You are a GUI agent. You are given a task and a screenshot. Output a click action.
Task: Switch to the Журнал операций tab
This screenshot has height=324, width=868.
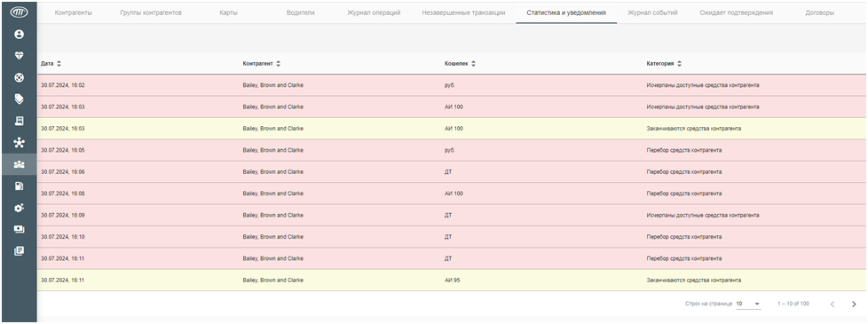click(x=374, y=12)
